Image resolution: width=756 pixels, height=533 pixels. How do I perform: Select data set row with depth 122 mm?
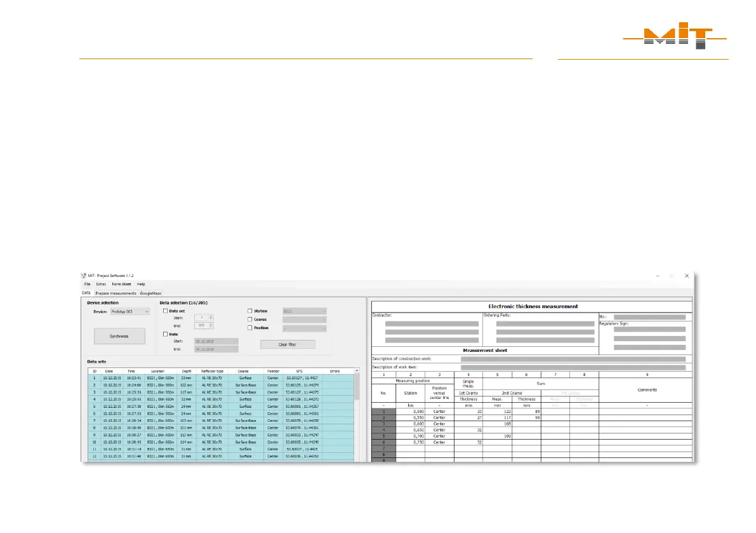[222, 385]
